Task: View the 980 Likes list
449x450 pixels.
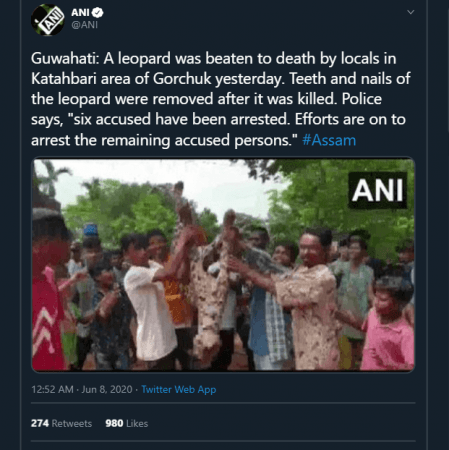Action: pos(127,423)
